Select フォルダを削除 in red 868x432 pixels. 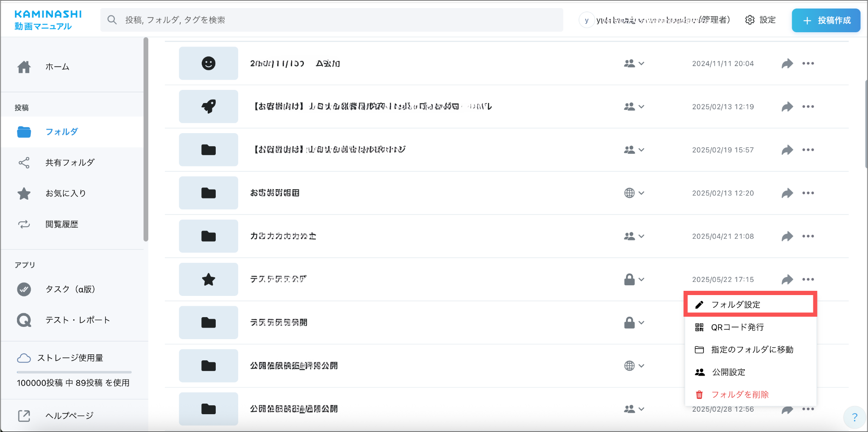pos(750,394)
